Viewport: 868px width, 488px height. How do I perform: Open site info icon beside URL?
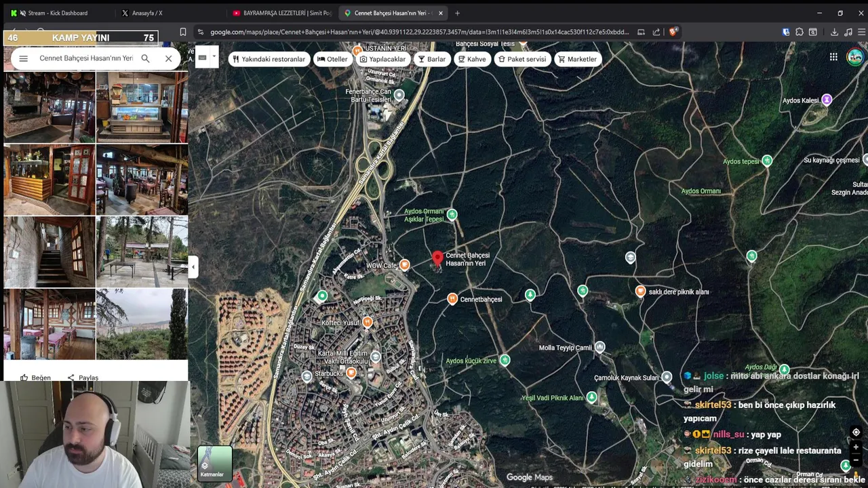pos(200,32)
